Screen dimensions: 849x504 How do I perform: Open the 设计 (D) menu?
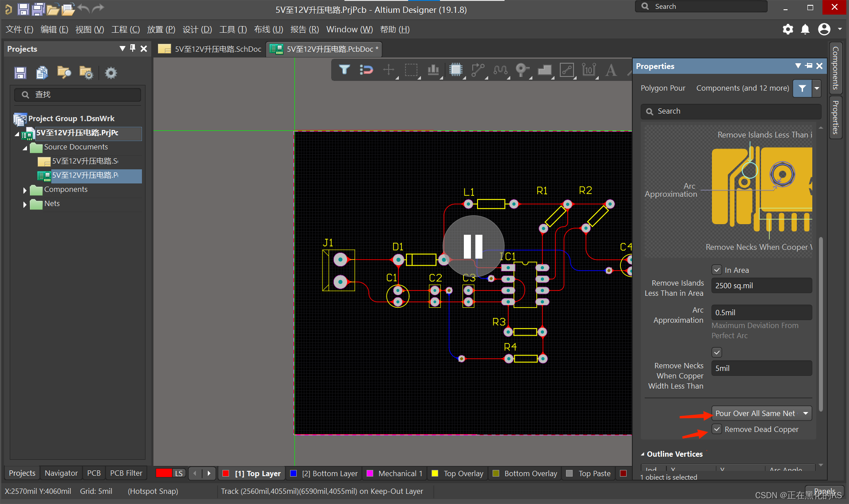coord(197,30)
